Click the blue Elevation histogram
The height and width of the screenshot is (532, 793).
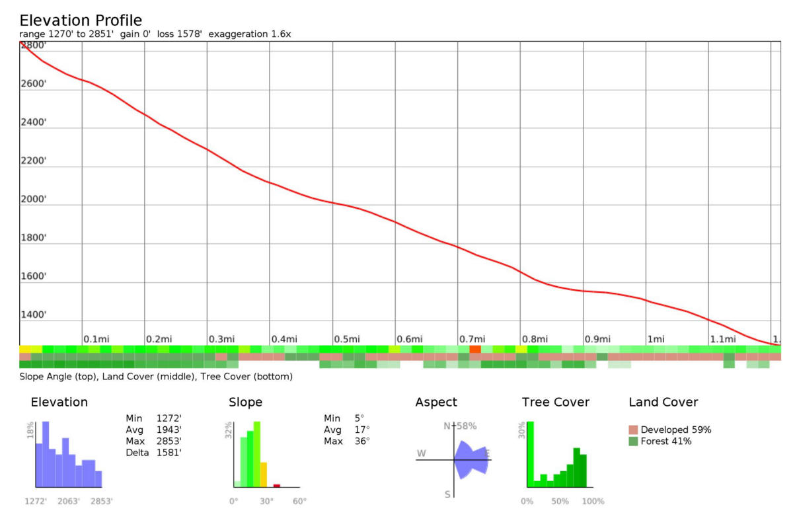pyautogui.click(x=68, y=456)
